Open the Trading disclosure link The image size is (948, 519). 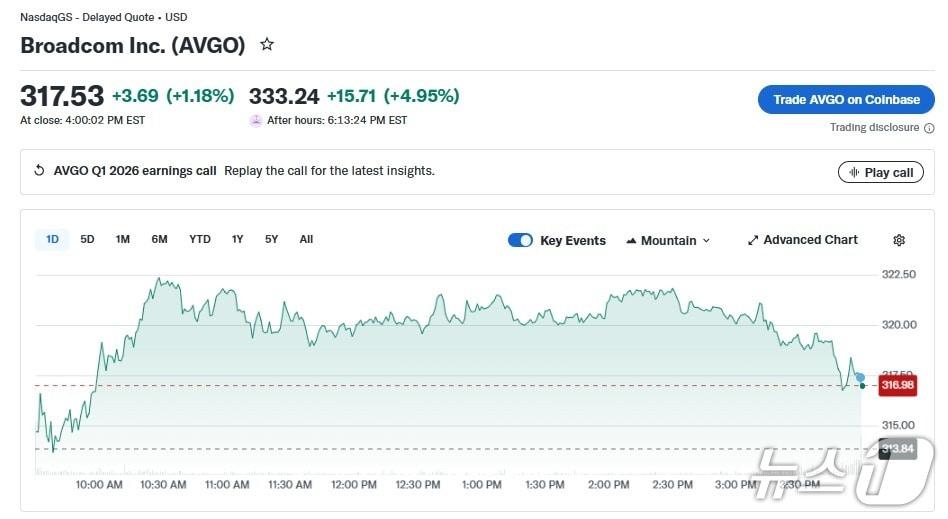874,128
